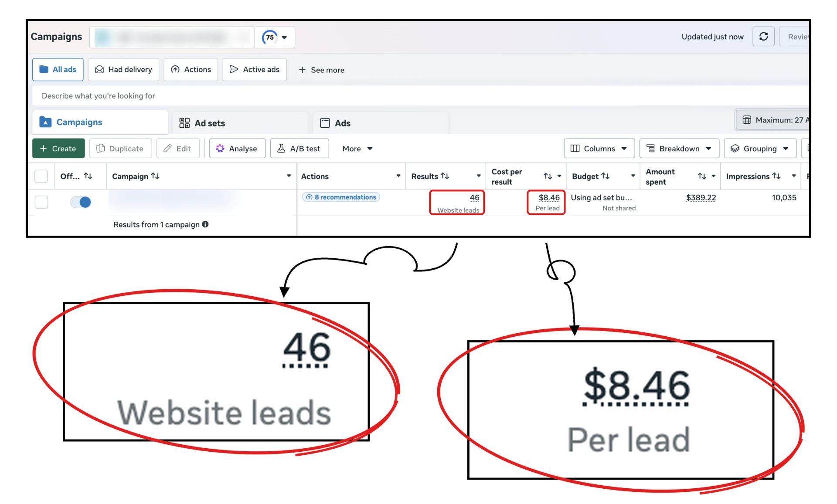Screen dimensions: 837x504
Task: Filter by Actions view
Action: [x=191, y=70]
